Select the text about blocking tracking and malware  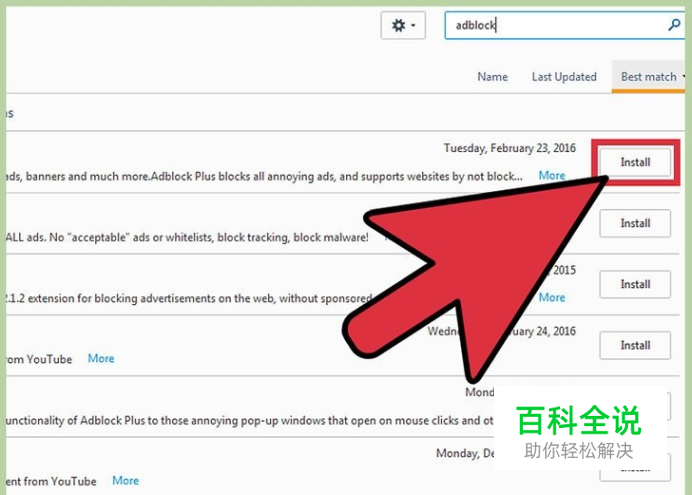click(187, 237)
